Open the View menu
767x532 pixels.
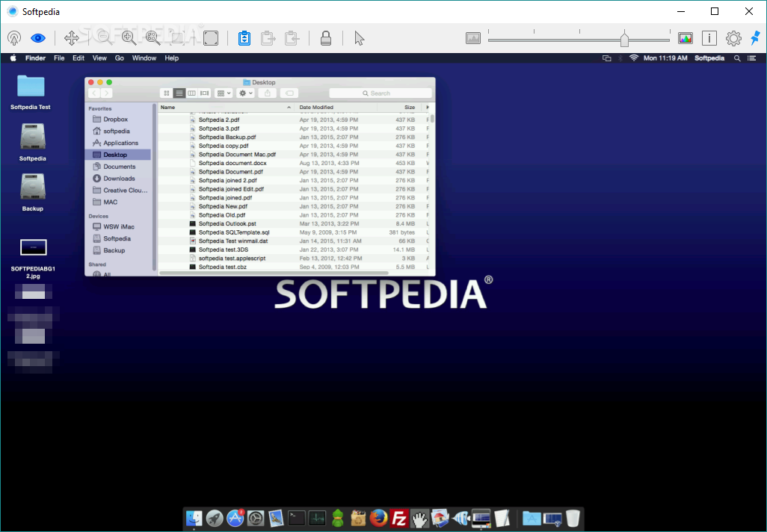pos(99,58)
